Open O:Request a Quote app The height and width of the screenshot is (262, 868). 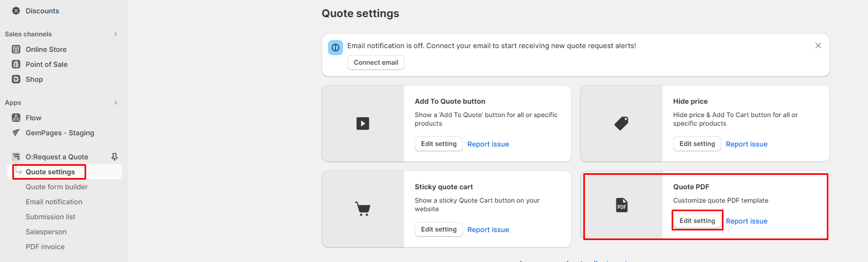tap(57, 157)
